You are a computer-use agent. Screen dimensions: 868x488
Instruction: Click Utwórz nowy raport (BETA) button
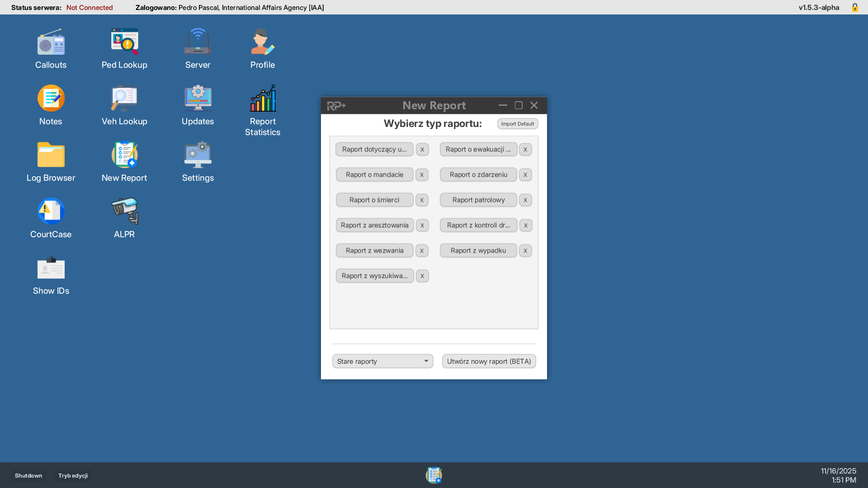point(489,361)
